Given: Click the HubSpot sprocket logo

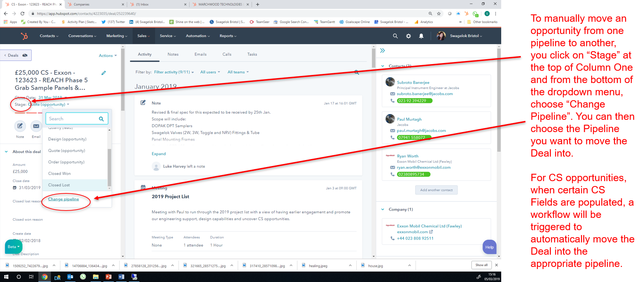Looking at the screenshot, I should click(x=24, y=36).
